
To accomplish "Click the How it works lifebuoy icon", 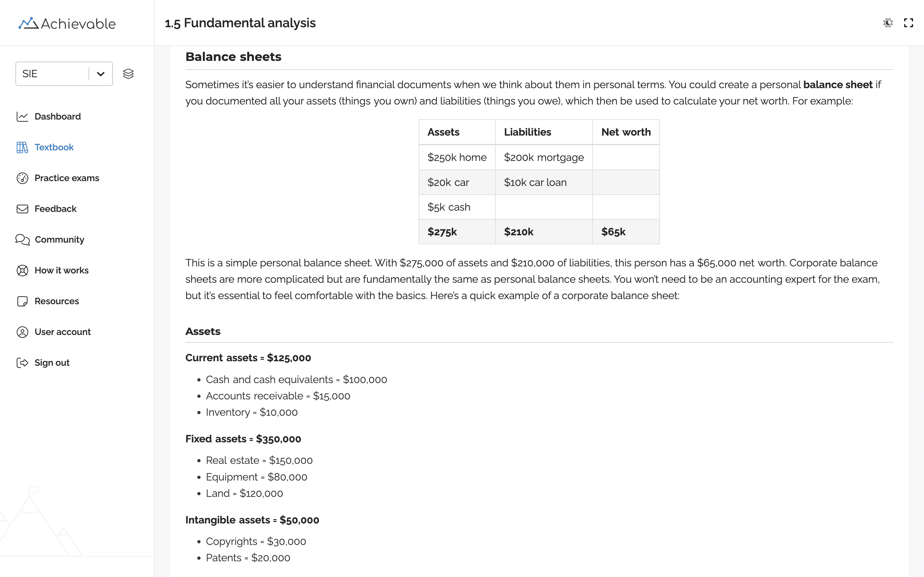I will click(x=22, y=271).
